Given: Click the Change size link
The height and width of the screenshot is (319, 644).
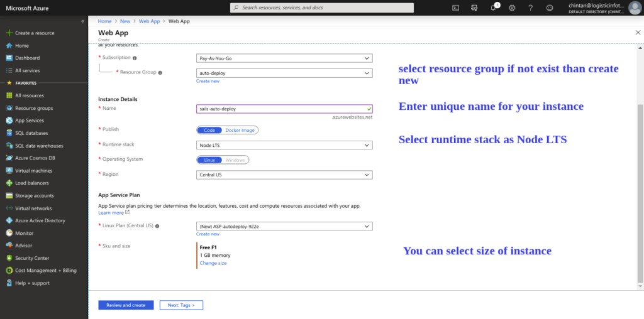Looking at the screenshot, I should click(x=213, y=263).
